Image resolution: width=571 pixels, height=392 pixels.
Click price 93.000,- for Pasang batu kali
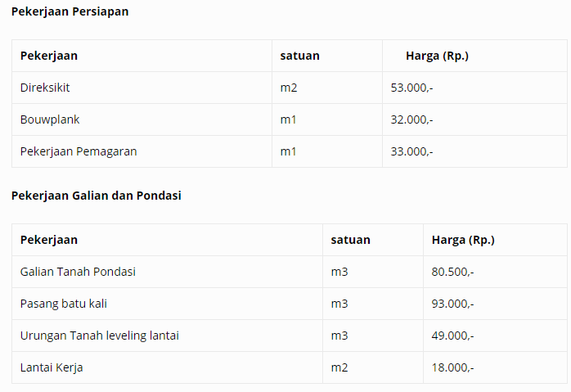[x=452, y=304]
